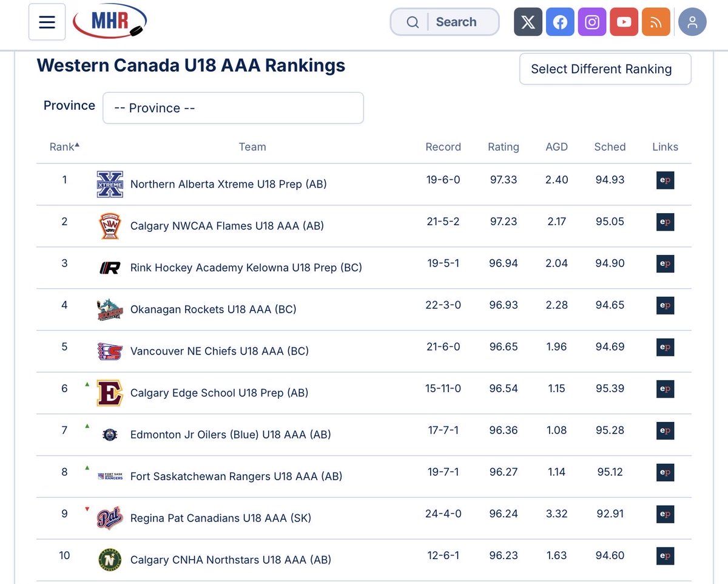Click the AGD value 3.32
Image resolution: width=728 pixels, height=584 pixels.
[x=556, y=514]
